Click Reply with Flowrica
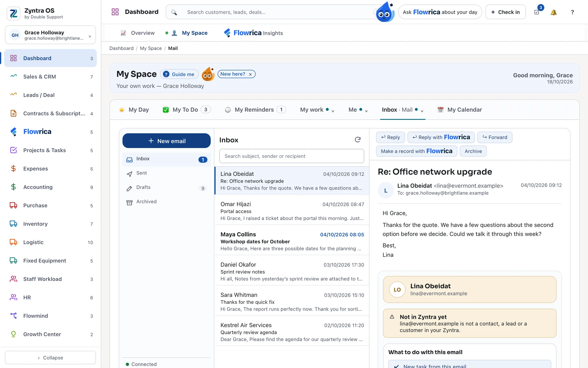Screen dimensions: 588x368 (441, 137)
